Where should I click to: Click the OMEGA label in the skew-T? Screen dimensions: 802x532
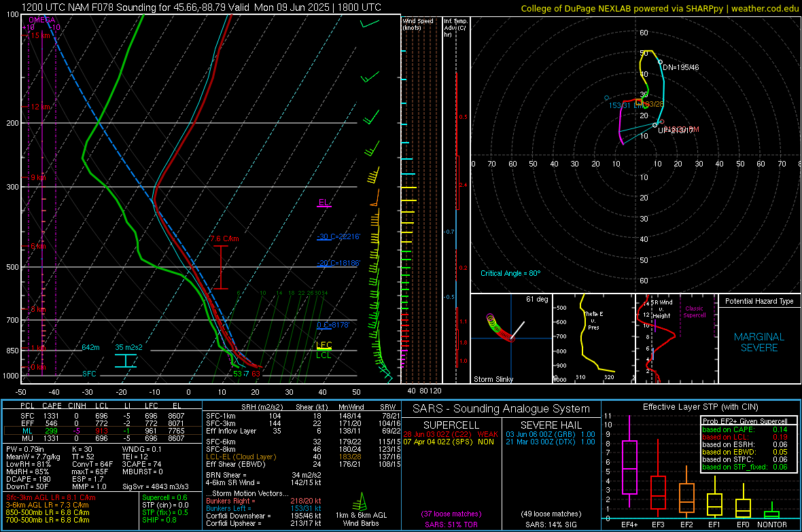coord(41,20)
